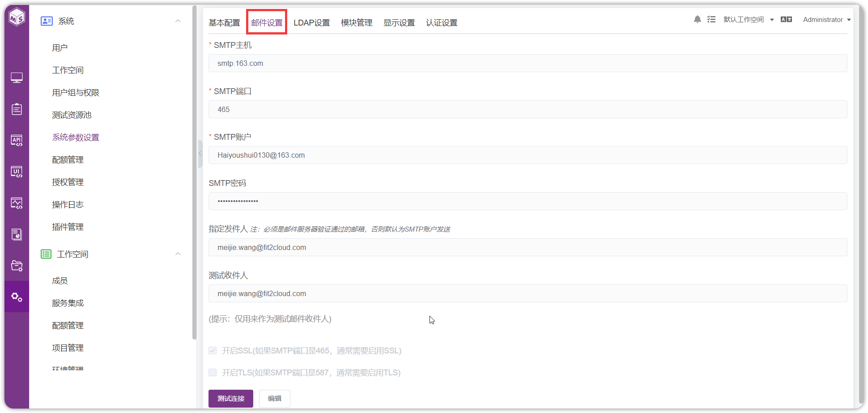Click the SMTP主机 input field
This screenshot has height=413, width=868.
pyautogui.click(x=528, y=63)
